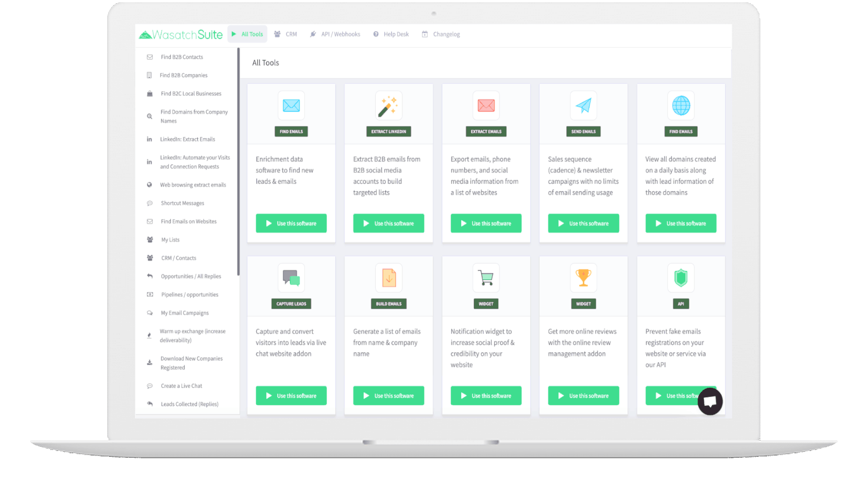This screenshot has width=868, height=488.
Task: Click trophy icon on online reviews card
Action: (x=584, y=278)
